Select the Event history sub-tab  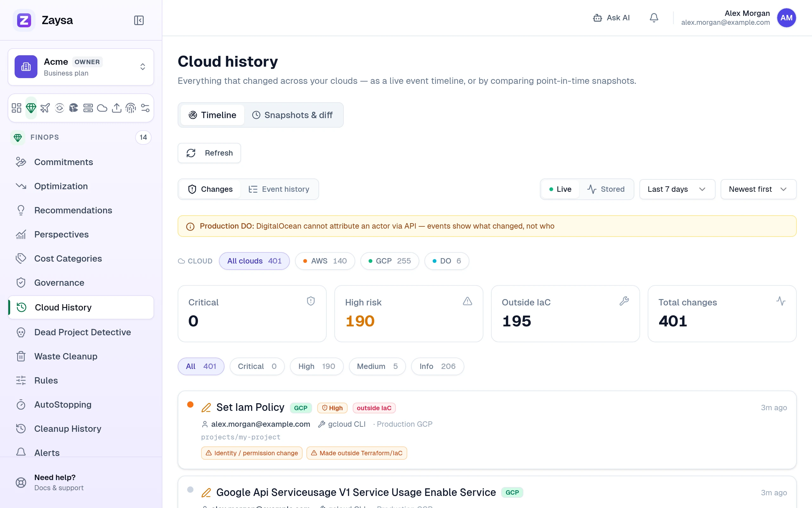(x=279, y=189)
